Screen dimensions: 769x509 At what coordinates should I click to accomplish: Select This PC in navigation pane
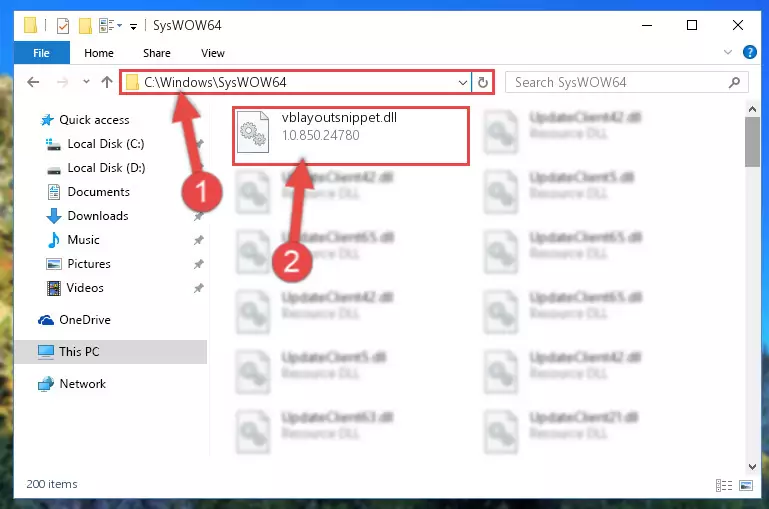tap(110, 352)
